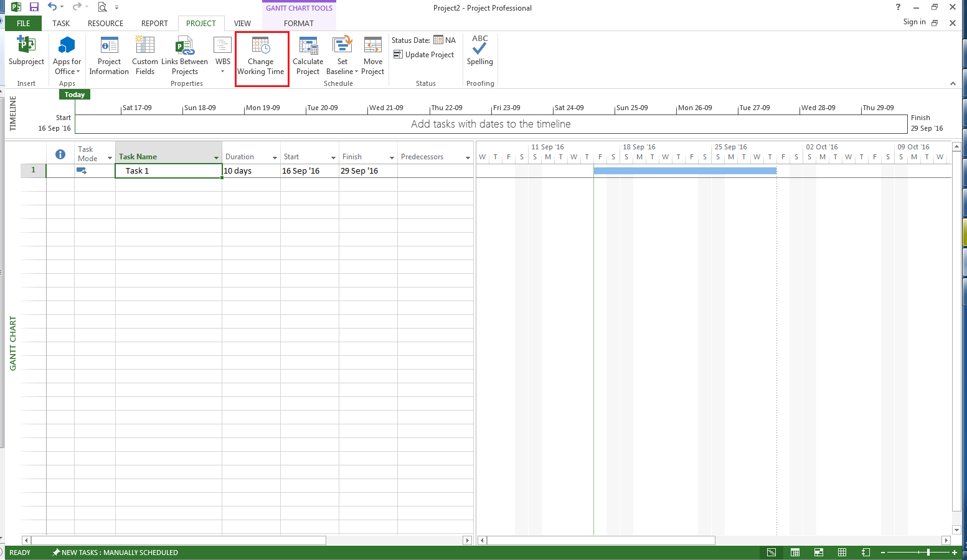
Task: Click Links Between Projects icon
Action: (184, 55)
